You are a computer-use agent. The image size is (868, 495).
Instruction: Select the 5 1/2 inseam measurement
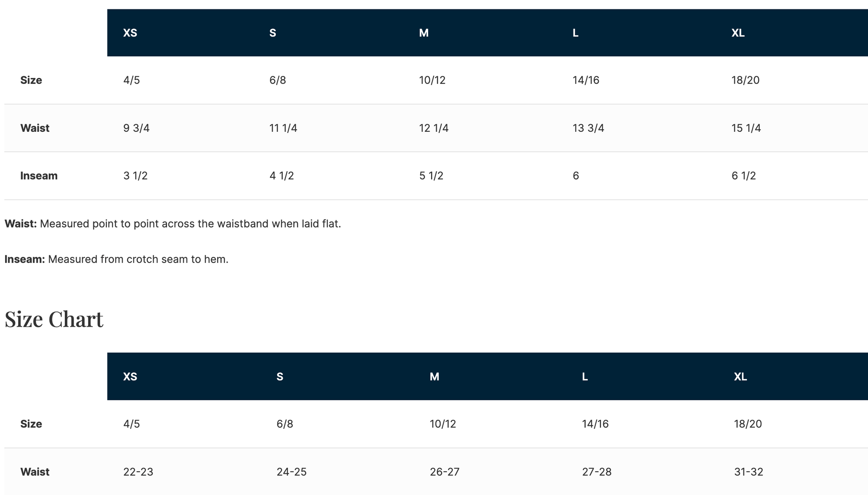(431, 176)
